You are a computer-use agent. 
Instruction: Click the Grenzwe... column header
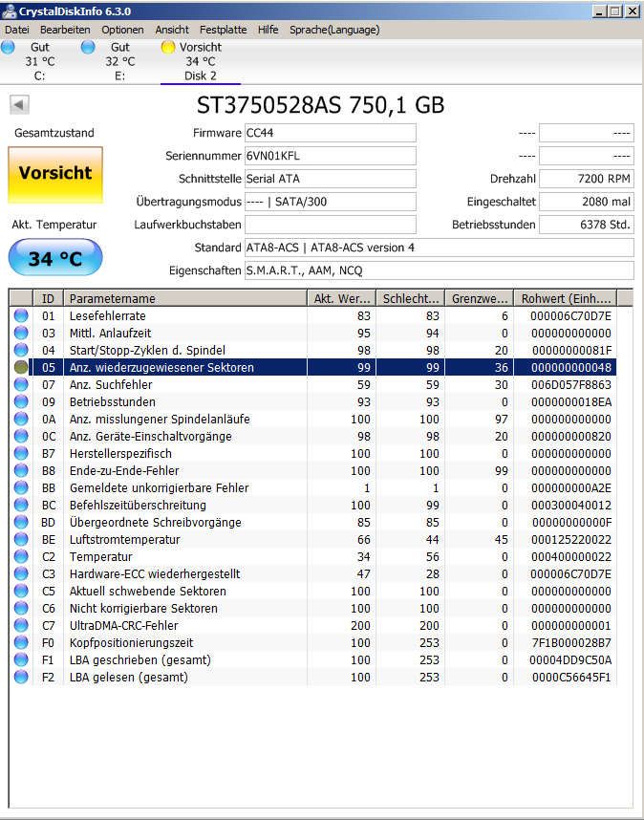pos(480,298)
